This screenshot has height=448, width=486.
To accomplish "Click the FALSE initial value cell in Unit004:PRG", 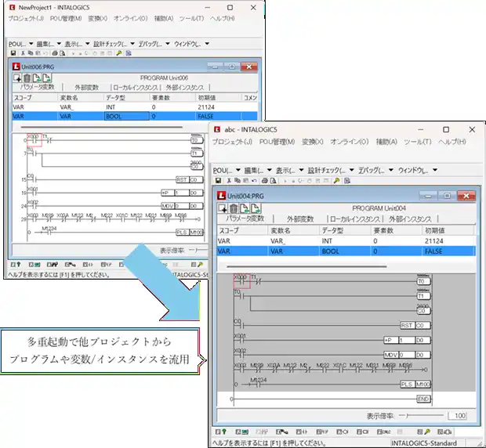I will (448, 251).
